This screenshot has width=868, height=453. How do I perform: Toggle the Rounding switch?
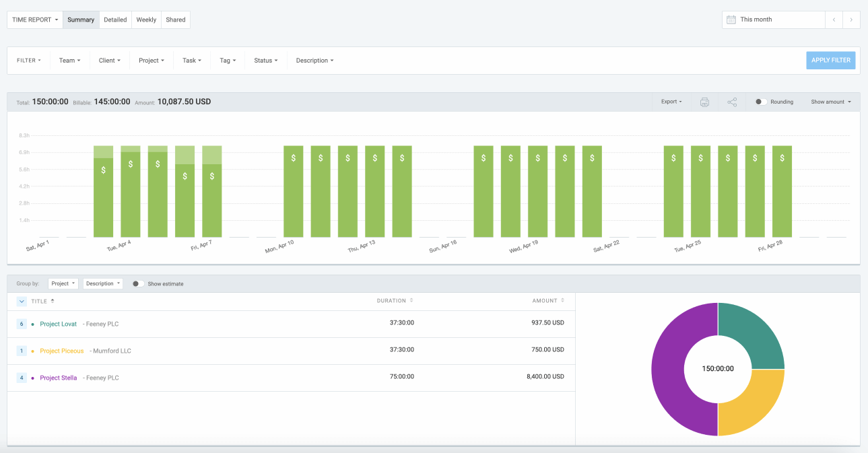coord(760,102)
